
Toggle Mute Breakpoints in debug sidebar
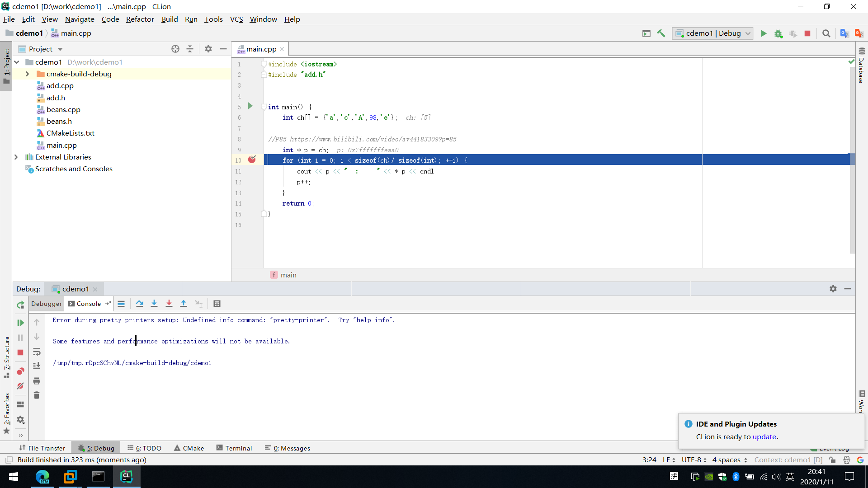point(20,386)
